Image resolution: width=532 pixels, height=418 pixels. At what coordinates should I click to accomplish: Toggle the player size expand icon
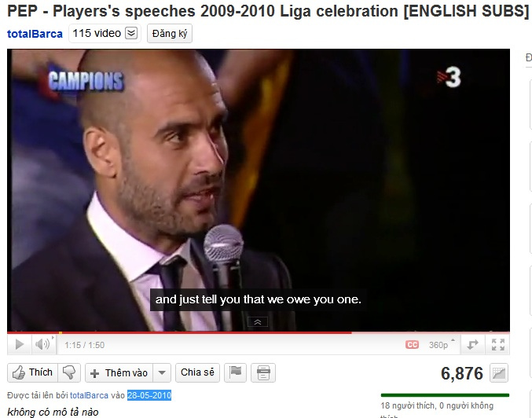(472, 345)
